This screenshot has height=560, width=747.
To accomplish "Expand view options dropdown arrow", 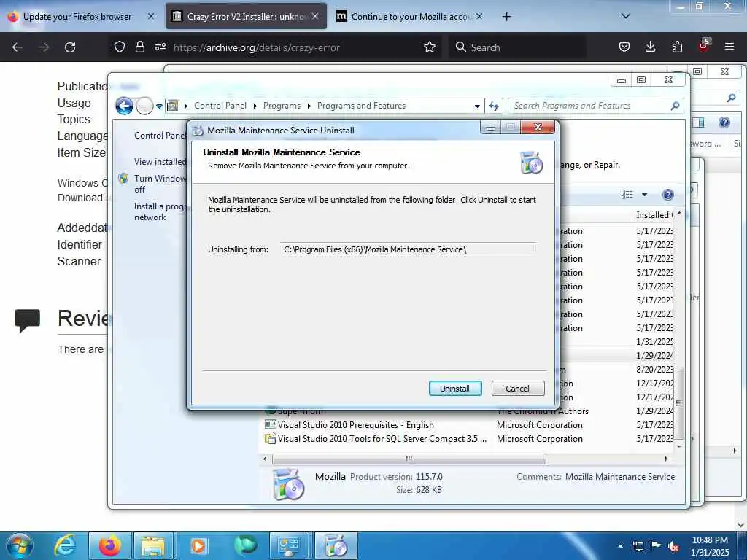I will tap(644, 194).
